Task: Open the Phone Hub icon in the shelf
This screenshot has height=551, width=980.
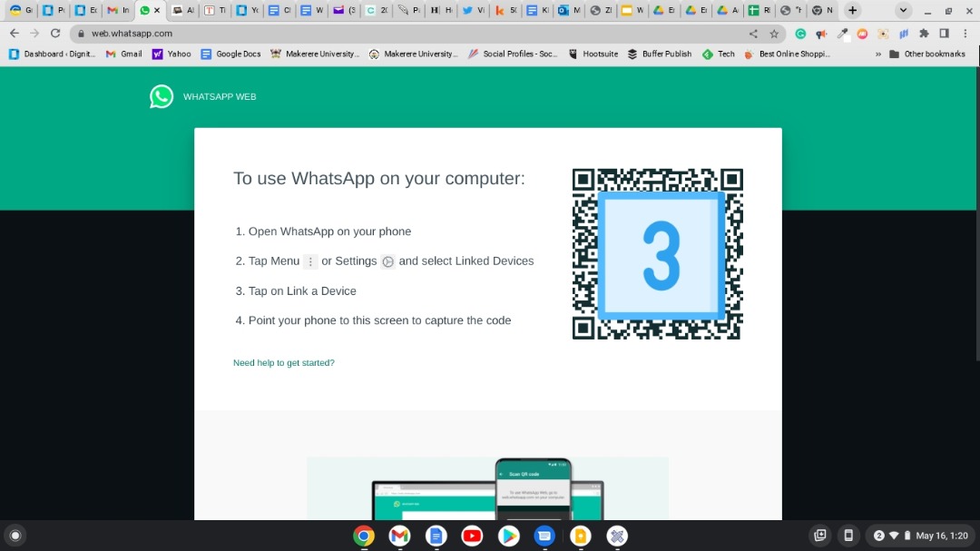Action: click(848, 536)
